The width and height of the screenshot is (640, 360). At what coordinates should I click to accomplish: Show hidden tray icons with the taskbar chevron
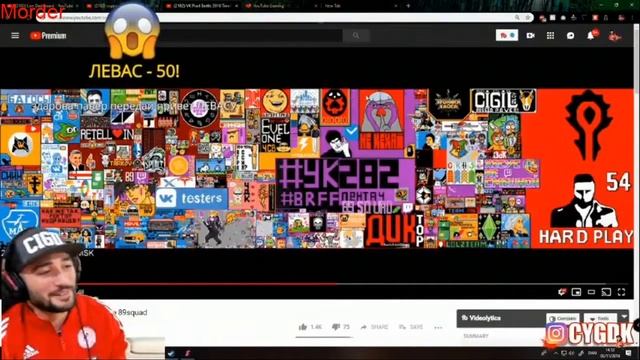(556, 353)
